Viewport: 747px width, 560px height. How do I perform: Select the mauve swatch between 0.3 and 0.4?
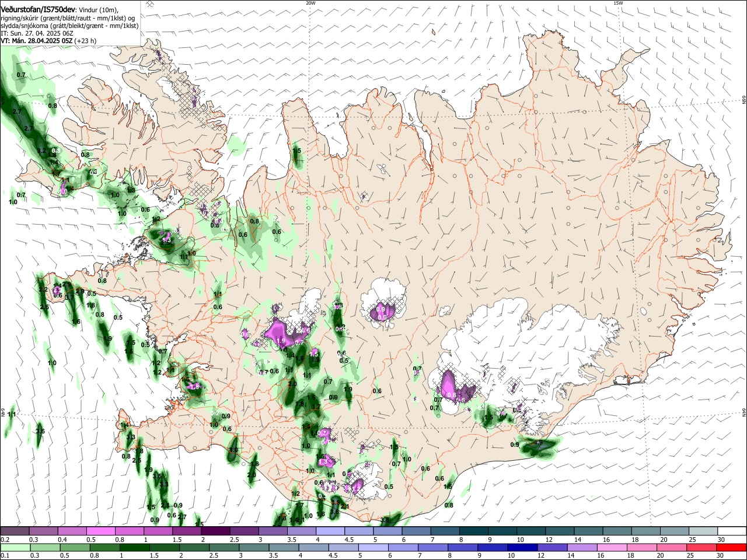[43, 531]
